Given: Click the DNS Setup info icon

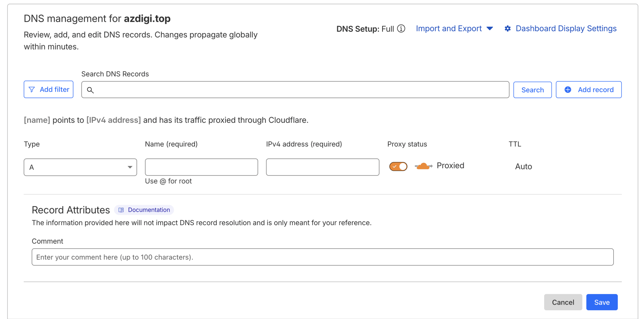Looking at the screenshot, I should (401, 29).
